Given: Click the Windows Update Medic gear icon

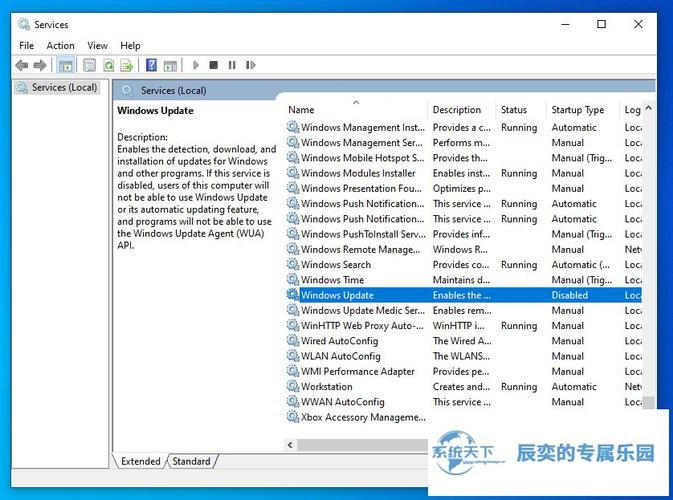Looking at the screenshot, I should (x=293, y=310).
